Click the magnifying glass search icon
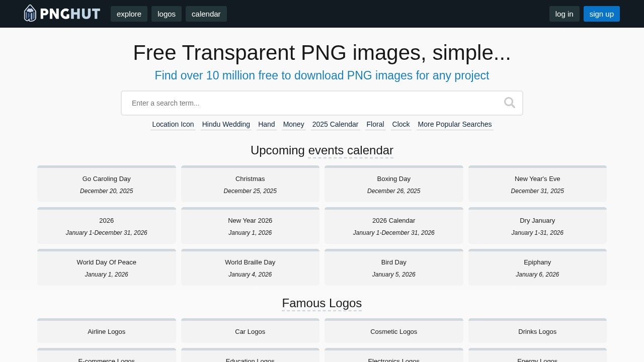Image resolution: width=644 pixels, height=362 pixels. coord(509,103)
